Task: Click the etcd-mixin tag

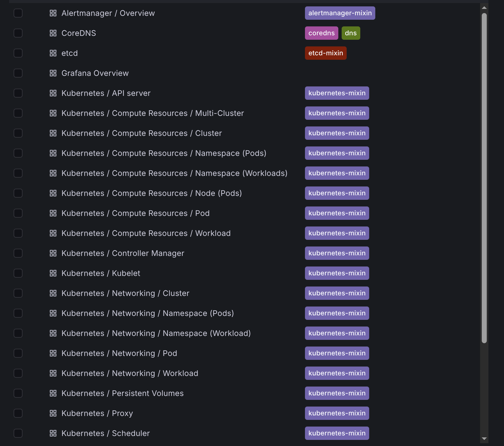Action: [326, 53]
